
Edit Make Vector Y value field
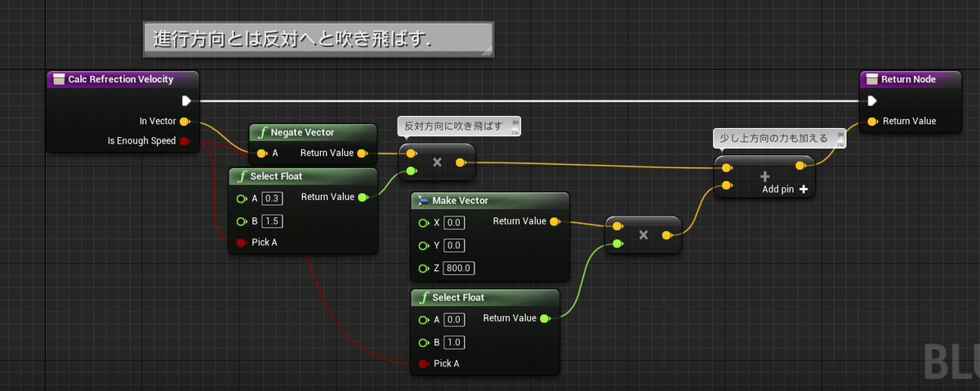(x=454, y=246)
